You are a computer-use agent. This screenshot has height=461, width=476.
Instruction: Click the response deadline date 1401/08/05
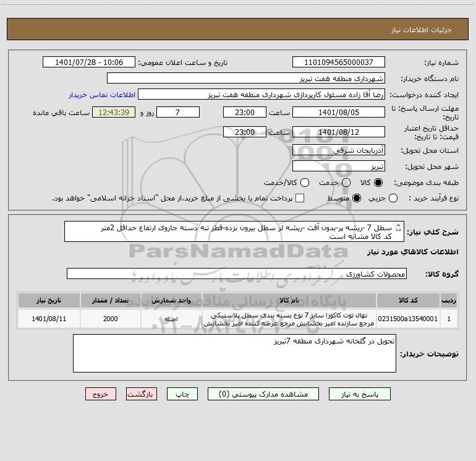tap(339, 112)
